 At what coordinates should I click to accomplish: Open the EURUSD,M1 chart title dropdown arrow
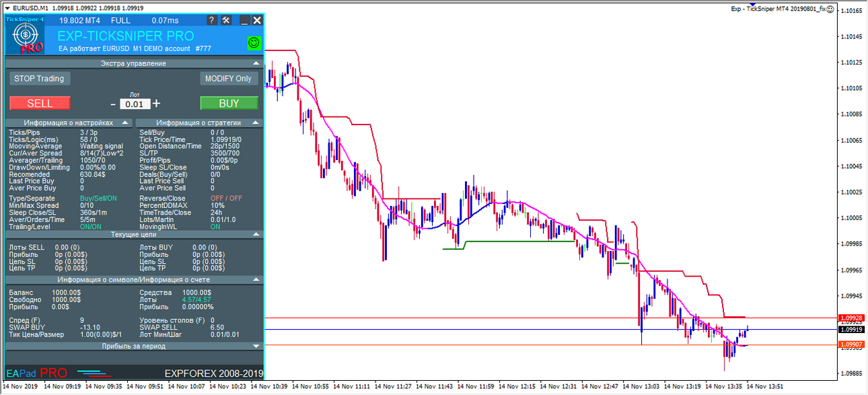7,7
